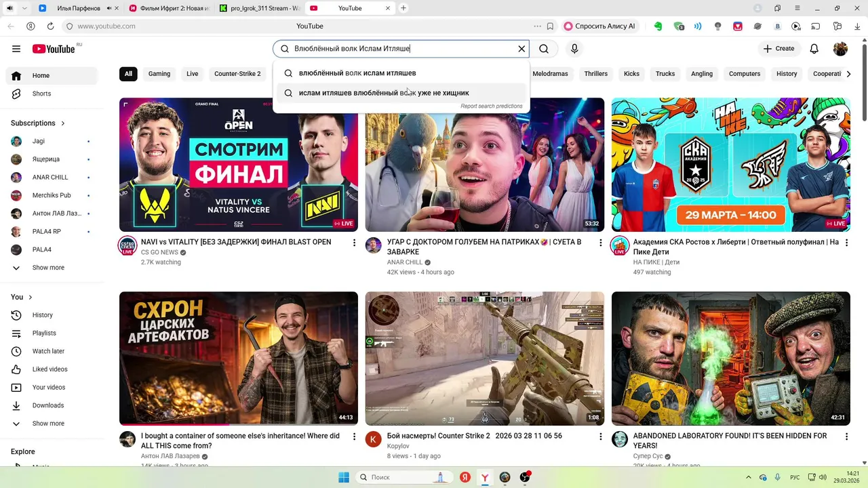868x488 pixels.
Task: Open Shorts in the sidebar
Action: (52, 94)
